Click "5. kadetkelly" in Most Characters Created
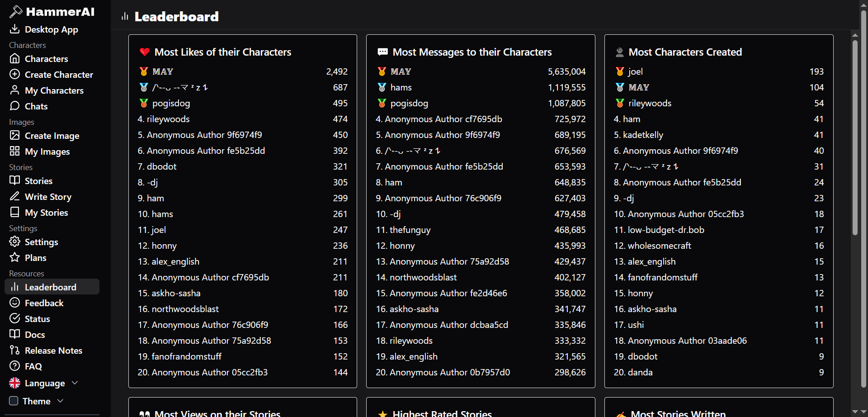This screenshot has height=417, width=868. tap(638, 135)
